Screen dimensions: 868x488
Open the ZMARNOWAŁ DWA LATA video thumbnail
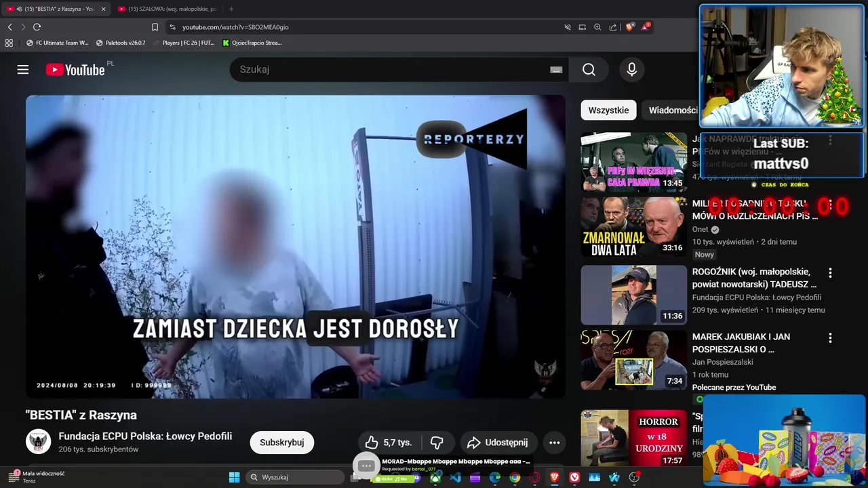(634, 227)
